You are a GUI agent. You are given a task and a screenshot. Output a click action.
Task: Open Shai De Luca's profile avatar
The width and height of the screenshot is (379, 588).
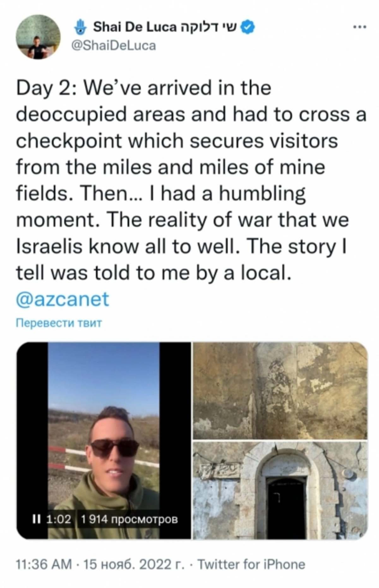coord(38,37)
